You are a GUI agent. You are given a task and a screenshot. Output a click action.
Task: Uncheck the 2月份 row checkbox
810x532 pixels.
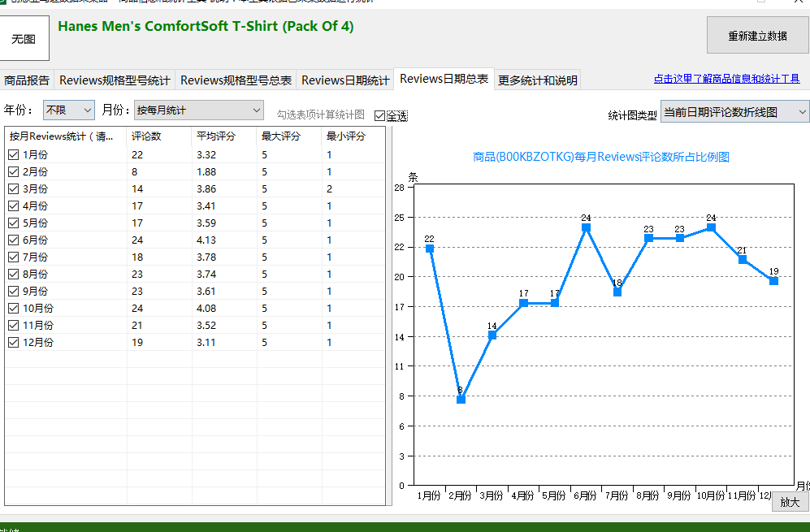pyautogui.click(x=14, y=171)
